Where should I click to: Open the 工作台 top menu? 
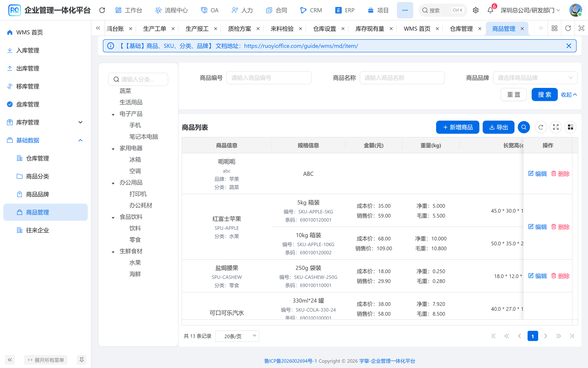click(129, 10)
